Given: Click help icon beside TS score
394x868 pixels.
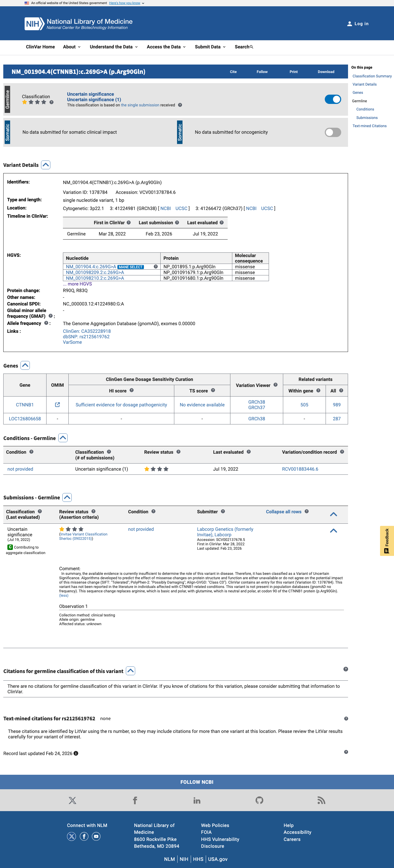Looking at the screenshot, I should 213,390.
